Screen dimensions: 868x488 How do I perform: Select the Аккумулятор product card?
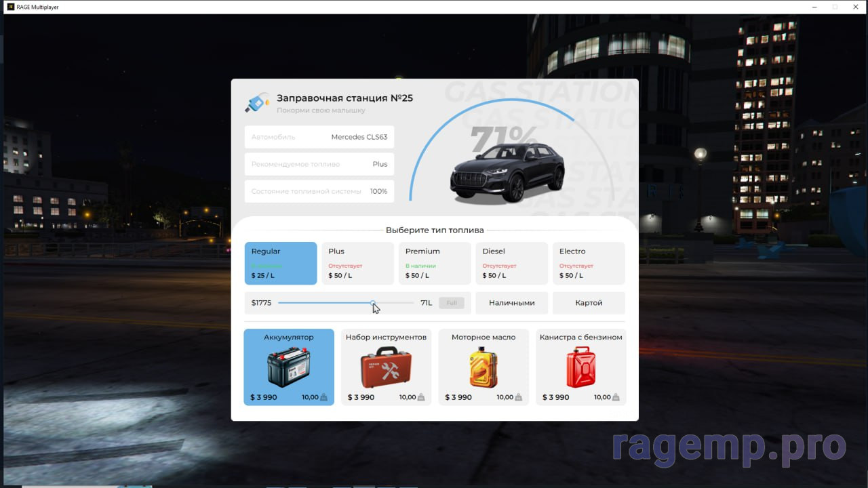pyautogui.click(x=289, y=367)
